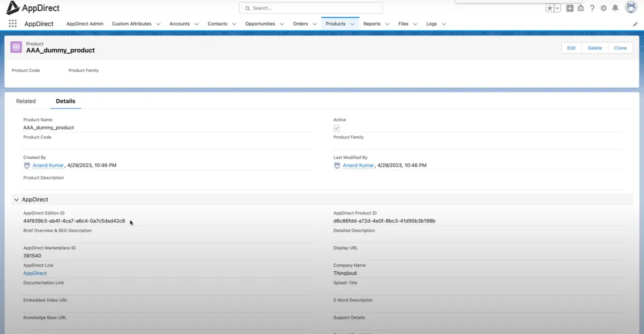Image resolution: width=644 pixels, height=334 pixels.
Task: Click the Clone button
Action: point(620,48)
